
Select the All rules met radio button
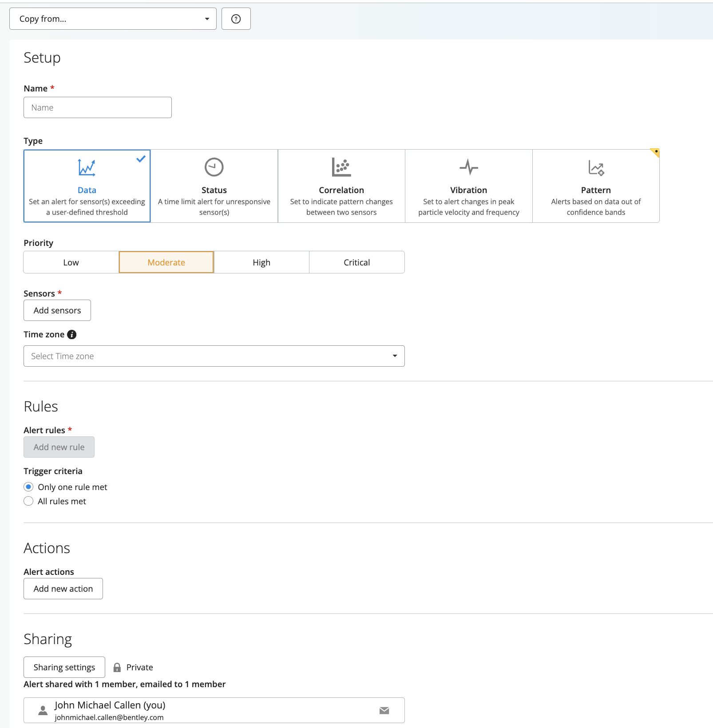coord(28,501)
